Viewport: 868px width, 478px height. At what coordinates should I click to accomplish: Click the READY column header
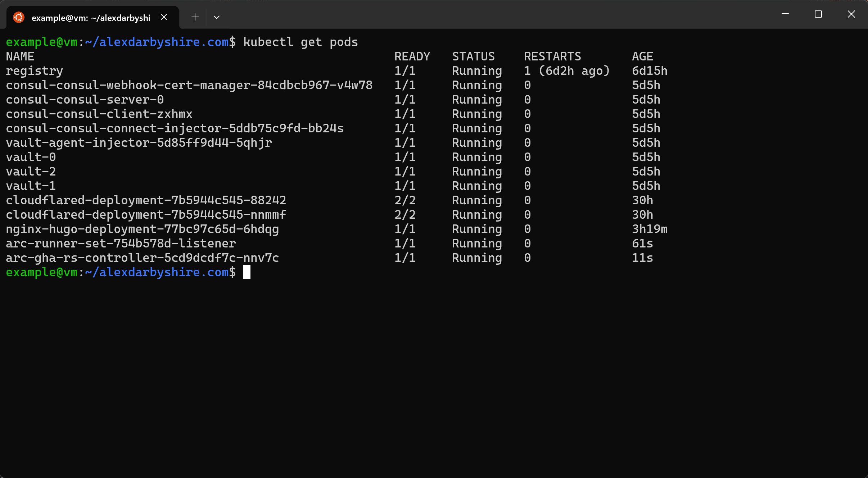pyautogui.click(x=412, y=56)
